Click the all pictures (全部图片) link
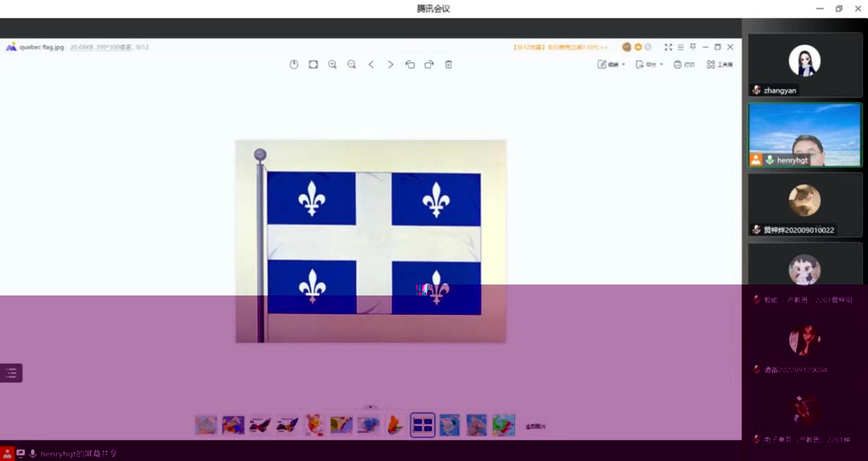Image resolution: width=868 pixels, height=461 pixels. tap(536, 426)
